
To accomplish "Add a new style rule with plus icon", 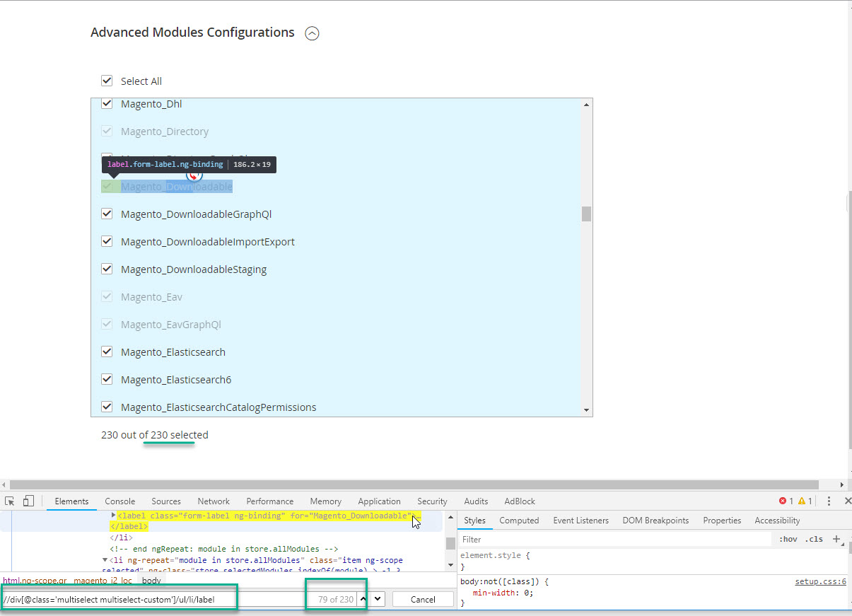I will point(836,539).
